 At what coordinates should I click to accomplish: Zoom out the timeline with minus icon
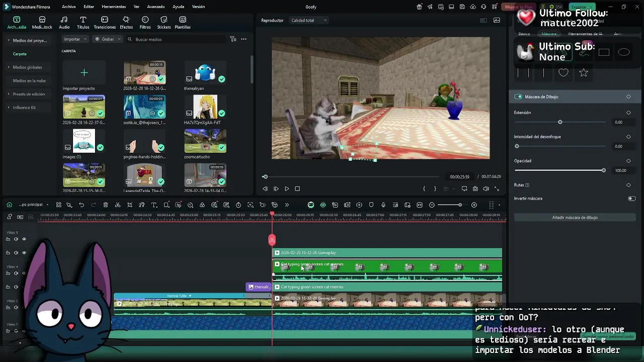[432, 205]
